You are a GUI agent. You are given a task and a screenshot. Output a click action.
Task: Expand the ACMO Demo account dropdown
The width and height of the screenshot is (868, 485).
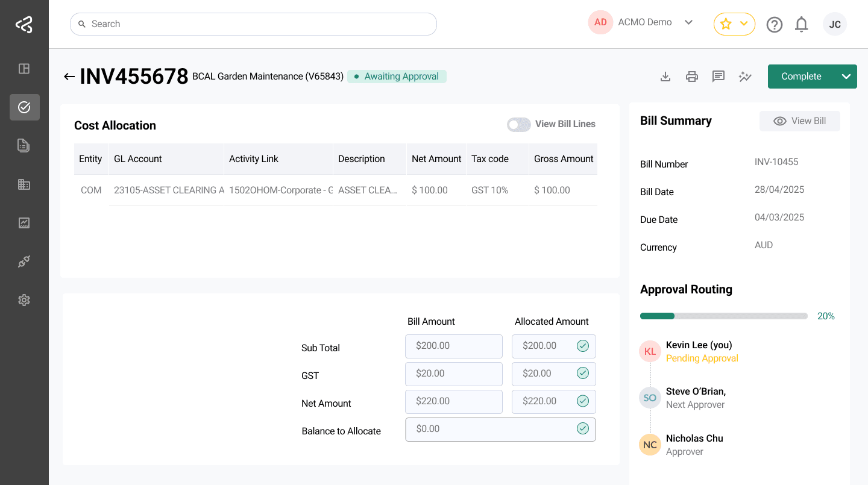click(688, 22)
